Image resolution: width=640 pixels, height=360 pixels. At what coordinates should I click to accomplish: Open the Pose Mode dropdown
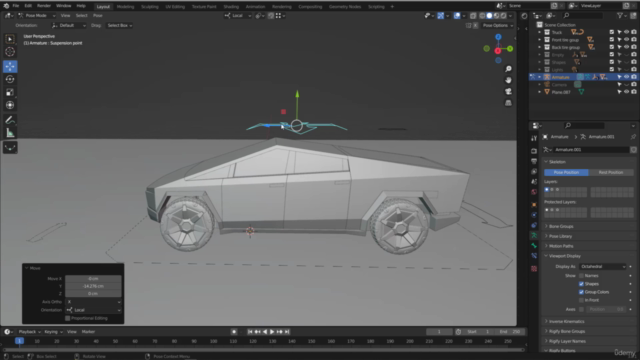pos(36,16)
